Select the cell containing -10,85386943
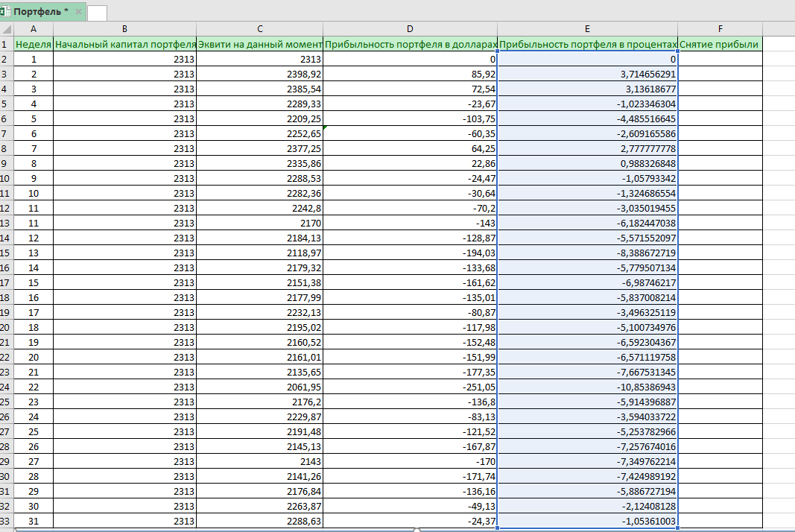The width and height of the screenshot is (795, 532). tap(587, 387)
